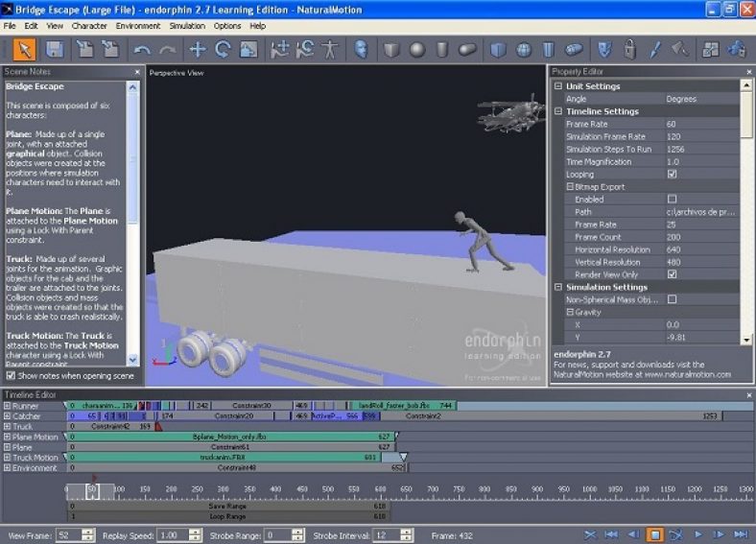Select the Rotate tool in toolbar
This screenshot has width=756, height=544.
pyautogui.click(x=223, y=49)
